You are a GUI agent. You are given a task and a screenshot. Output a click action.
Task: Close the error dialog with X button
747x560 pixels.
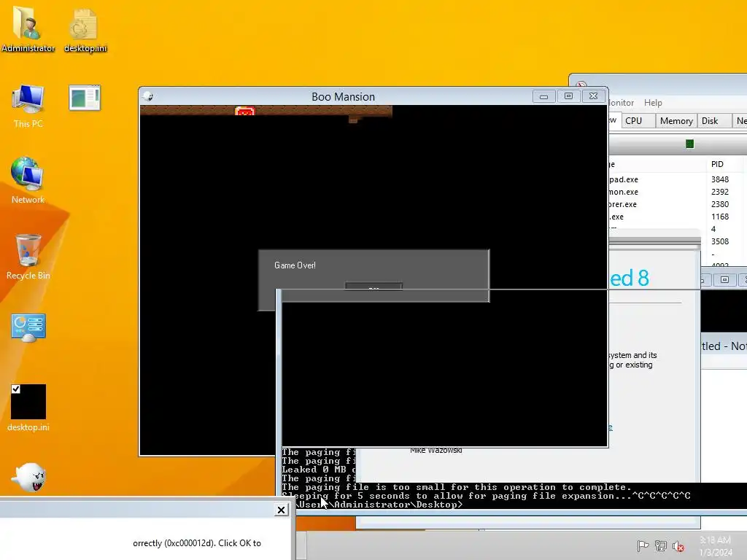(281, 510)
